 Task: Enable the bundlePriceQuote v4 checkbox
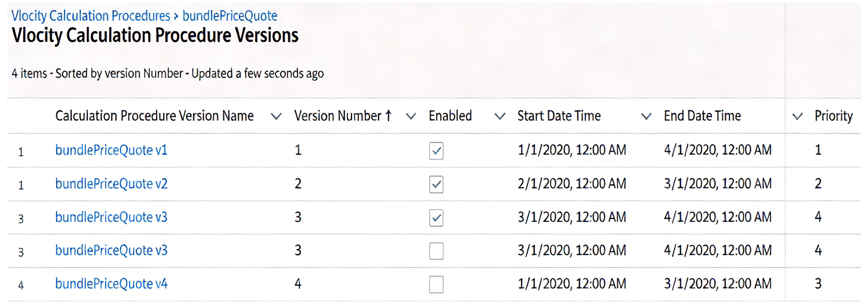point(436,284)
